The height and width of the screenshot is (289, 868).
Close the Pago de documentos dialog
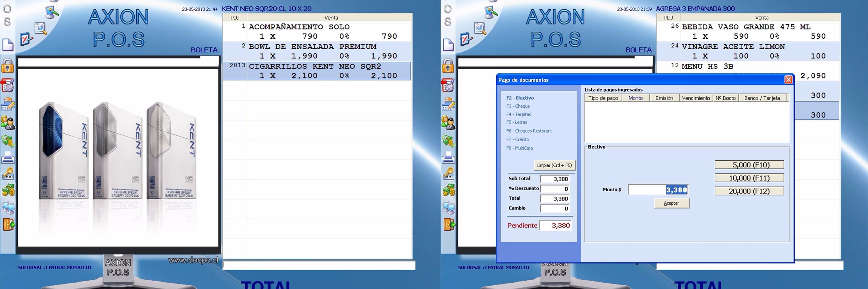coord(788,80)
